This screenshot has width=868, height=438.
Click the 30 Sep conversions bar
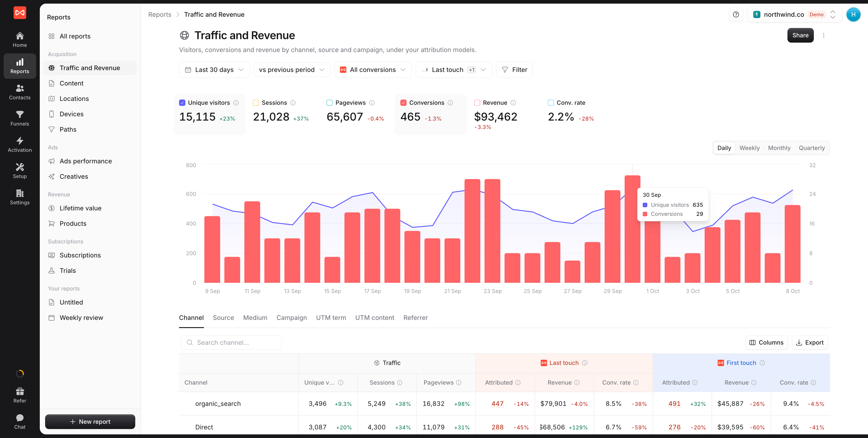pos(632,229)
